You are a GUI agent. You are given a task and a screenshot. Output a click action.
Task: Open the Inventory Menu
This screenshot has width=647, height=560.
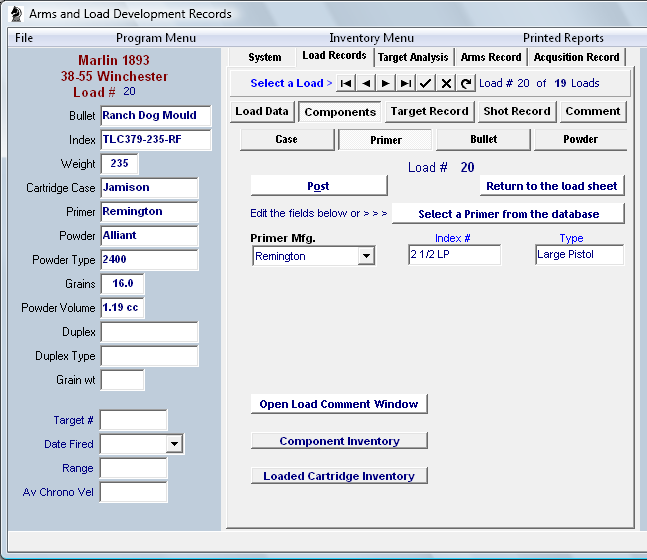pyautogui.click(x=371, y=38)
